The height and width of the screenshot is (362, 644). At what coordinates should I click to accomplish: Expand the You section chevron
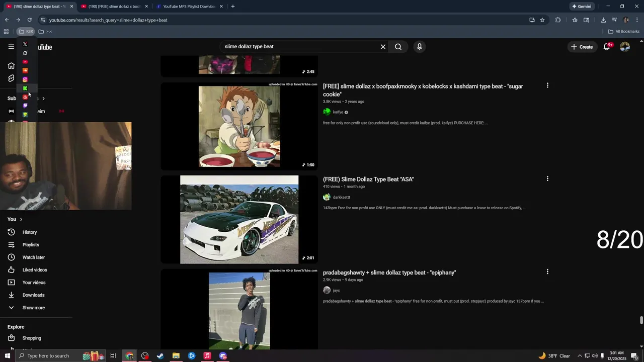click(x=21, y=219)
